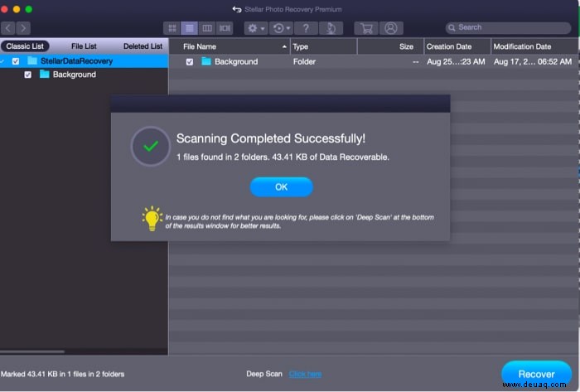Open the settings gear menu
Image resolution: width=580 pixels, height=392 pixels.
click(256, 28)
